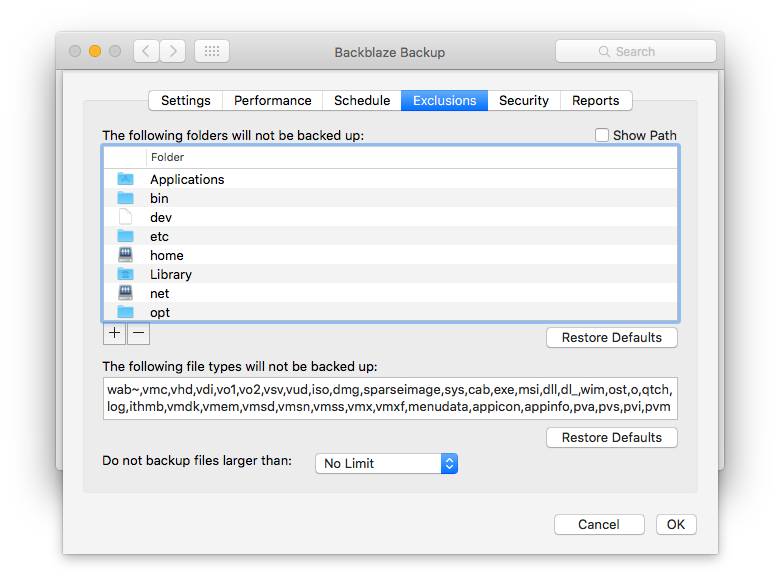780x575 pixels.
Task: Select the bin row text
Action: 159,198
